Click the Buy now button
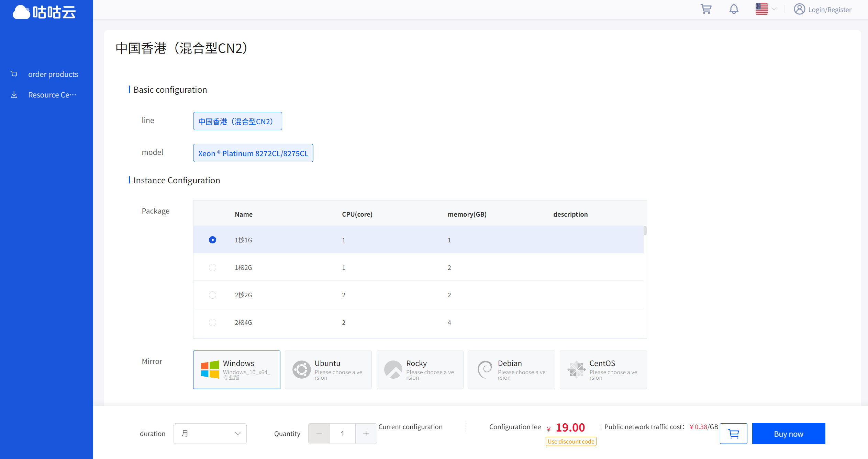This screenshot has height=459, width=868. coord(788,434)
